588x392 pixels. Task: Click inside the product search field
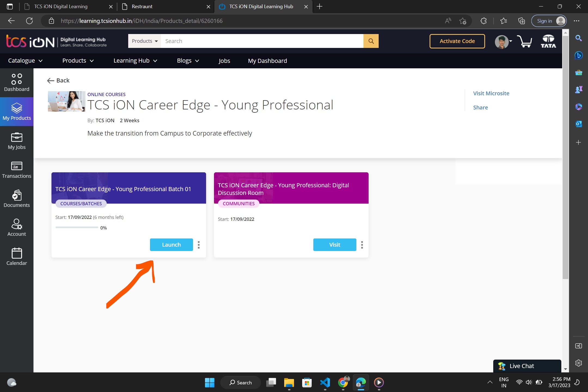[261, 41]
